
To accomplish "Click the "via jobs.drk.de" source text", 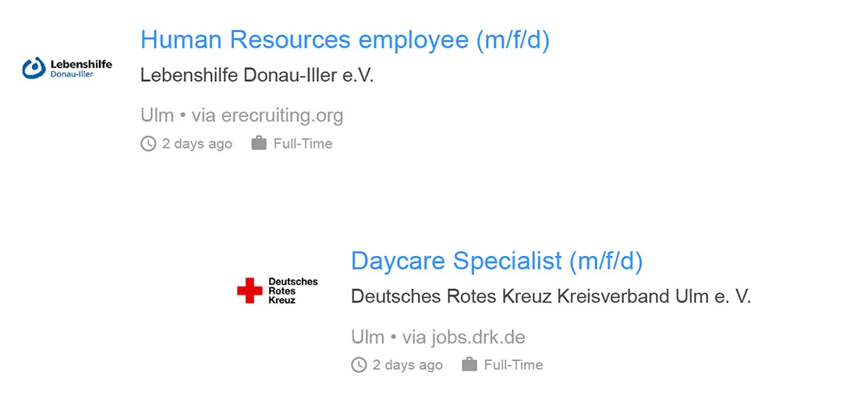I will click(464, 337).
